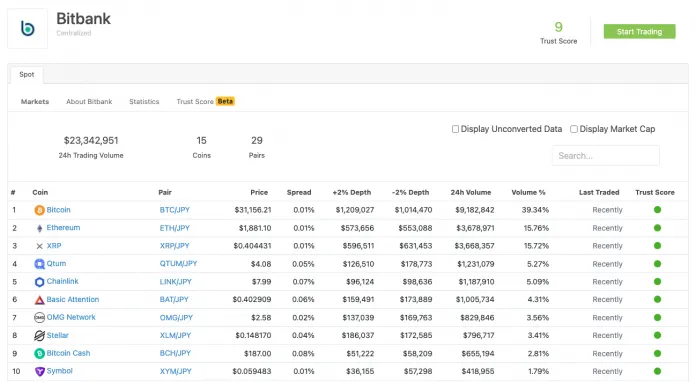Open the QTUM/JPY pair link
Viewport: 696px width, 382px height.
point(178,264)
